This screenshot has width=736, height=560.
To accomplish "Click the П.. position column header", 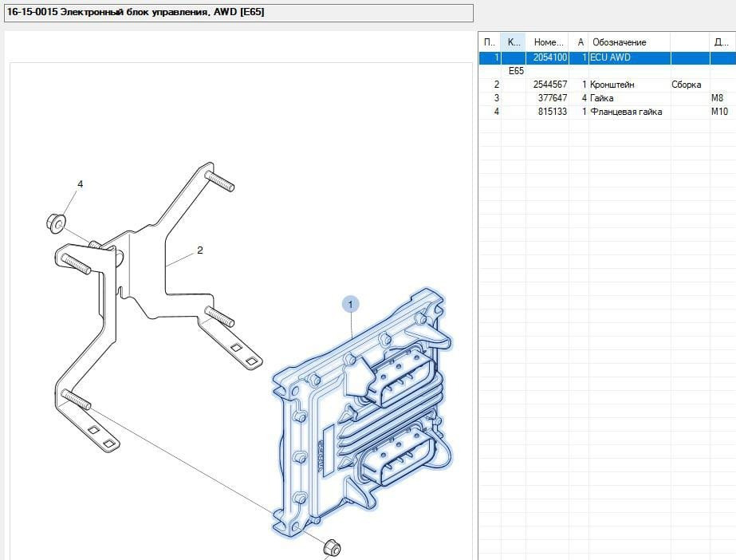I will (489, 42).
